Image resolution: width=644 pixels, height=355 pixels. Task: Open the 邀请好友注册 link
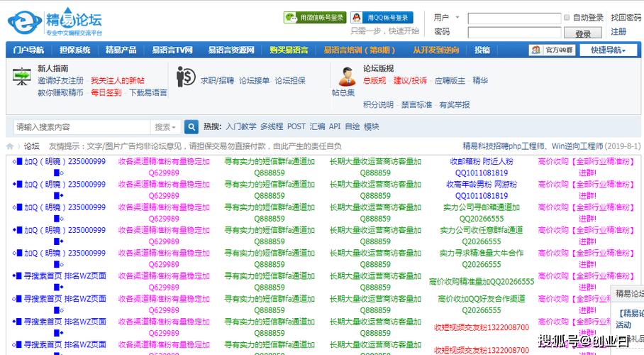[x=61, y=81]
